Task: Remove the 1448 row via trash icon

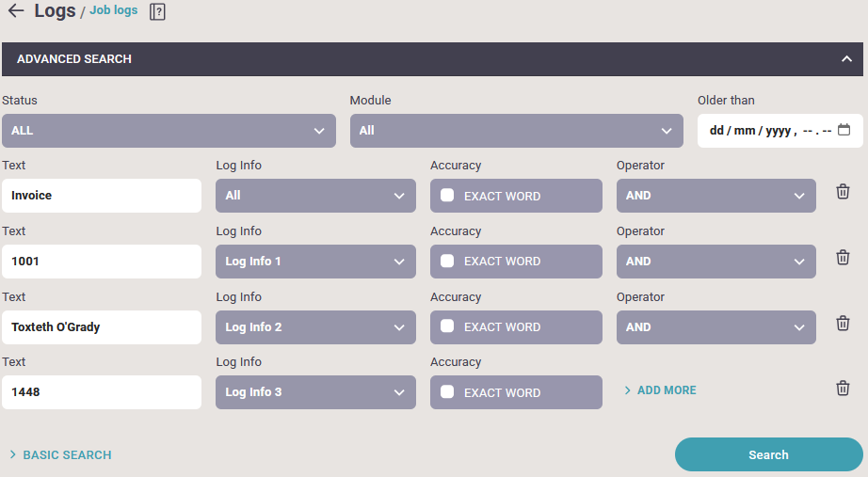Action: (843, 388)
